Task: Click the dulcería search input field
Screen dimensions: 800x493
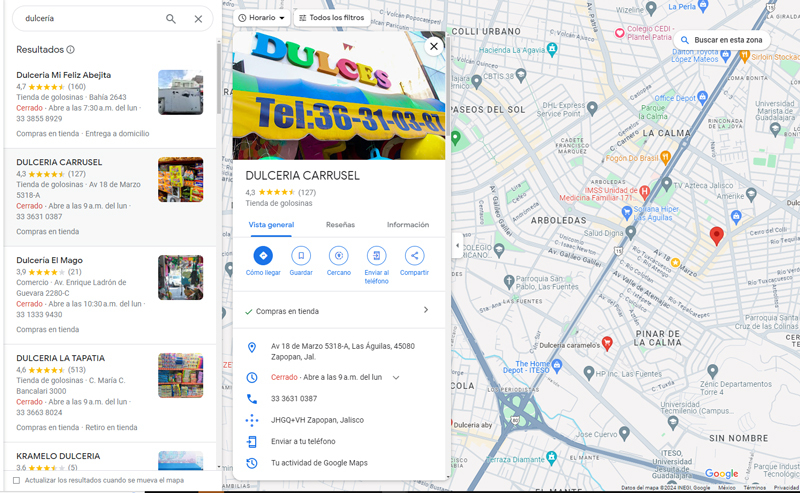Action: [92, 19]
